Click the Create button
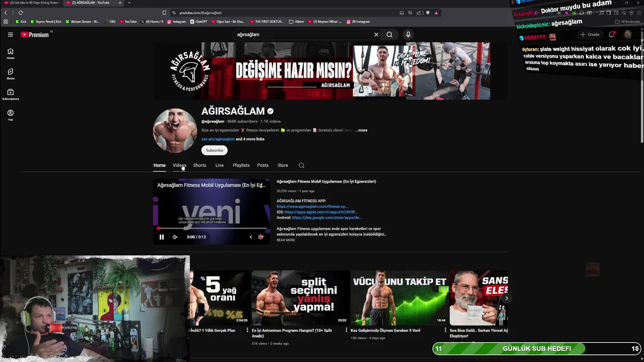644x362 pixels. (590, 35)
